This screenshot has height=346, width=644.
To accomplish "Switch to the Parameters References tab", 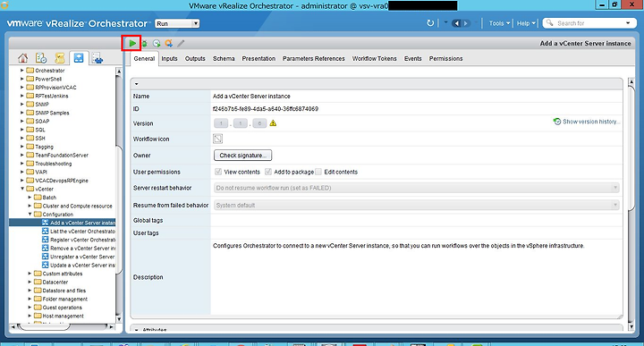I will [x=314, y=59].
